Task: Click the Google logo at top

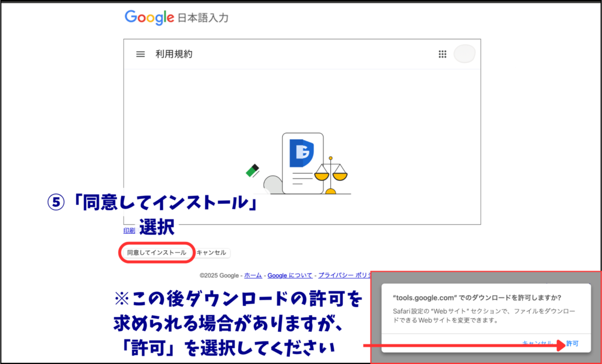Action: (x=149, y=18)
